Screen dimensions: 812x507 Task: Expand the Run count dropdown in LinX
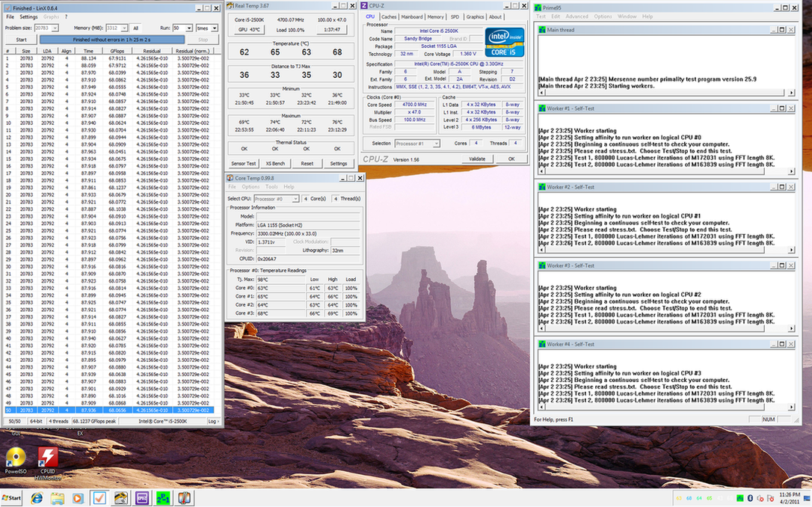188,28
